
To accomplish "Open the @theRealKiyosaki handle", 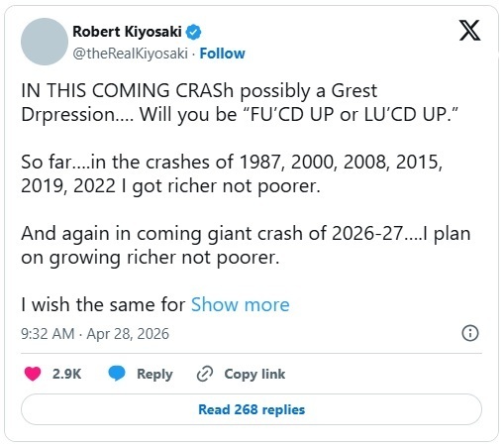I will click(x=130, y=54).
